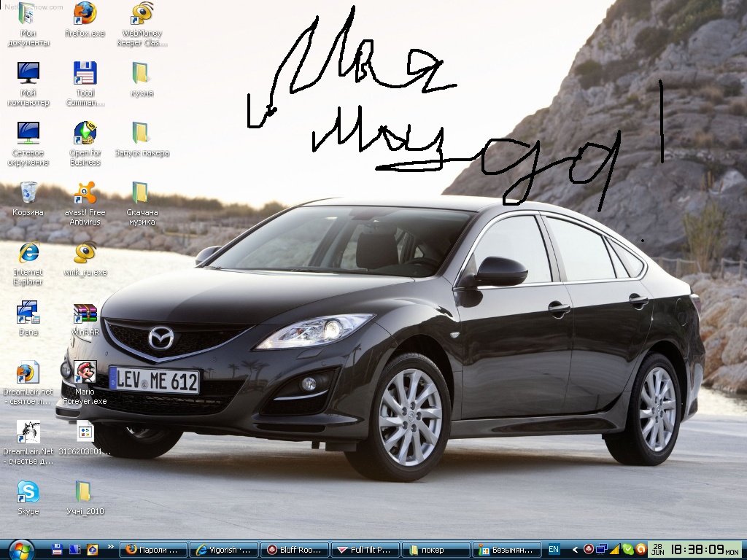Click orange avast tray icon
This screenshot has height=560, width=747.
pyautogui.click(x=640, y=550)
